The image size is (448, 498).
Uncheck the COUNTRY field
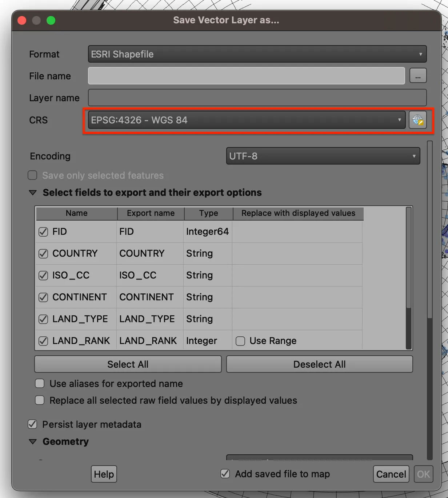click(x=43, y=253)
